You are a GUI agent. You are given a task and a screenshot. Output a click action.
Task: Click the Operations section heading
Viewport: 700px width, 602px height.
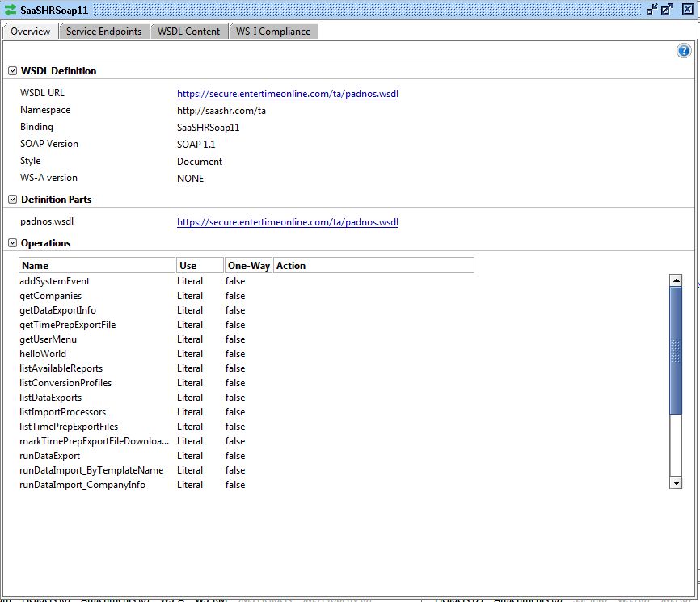coord(45,243)
